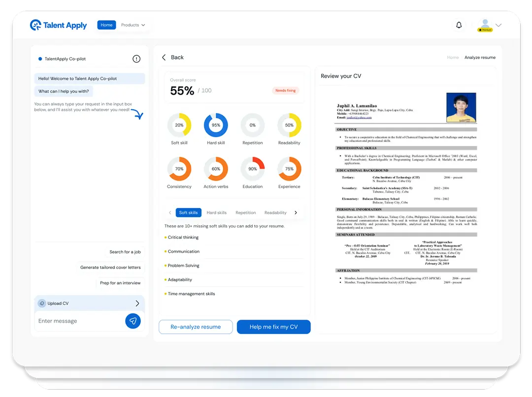Select the Home tab in the navbar
This screenshot has height=397, width=532.
pos(106,24)
